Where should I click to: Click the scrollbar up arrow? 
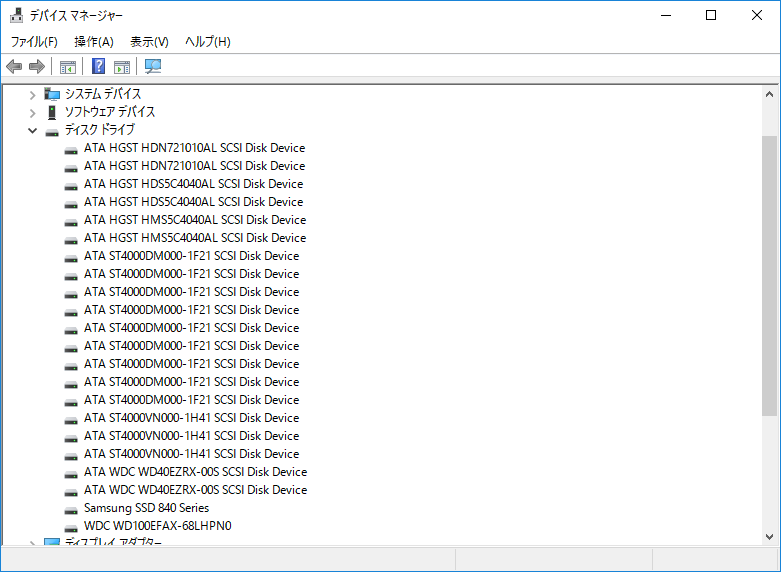(x=769, y=94)
